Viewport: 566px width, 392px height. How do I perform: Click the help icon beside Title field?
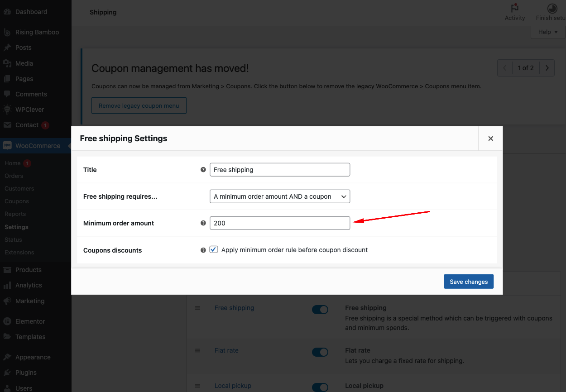click(203, 170)
